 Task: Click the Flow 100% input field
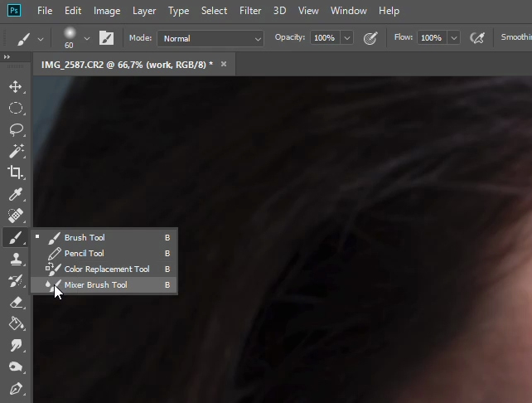pos(432,38)
